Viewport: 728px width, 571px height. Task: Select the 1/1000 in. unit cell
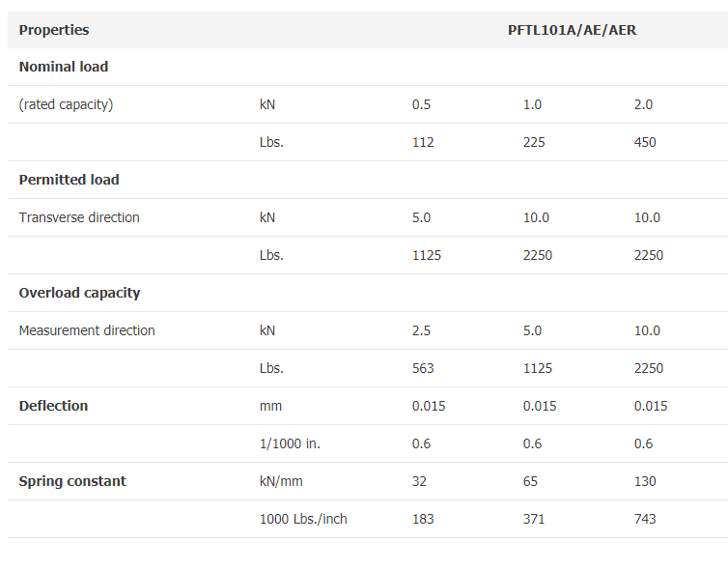tap(290, 443)
